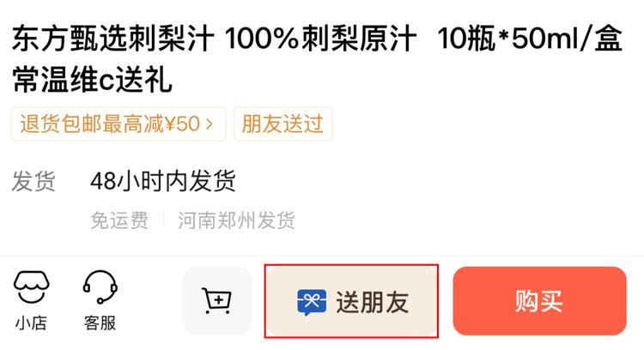View 48小时内发货 shipping details
The height and width of the screenshot is (350, 644).
click(163, 181)
